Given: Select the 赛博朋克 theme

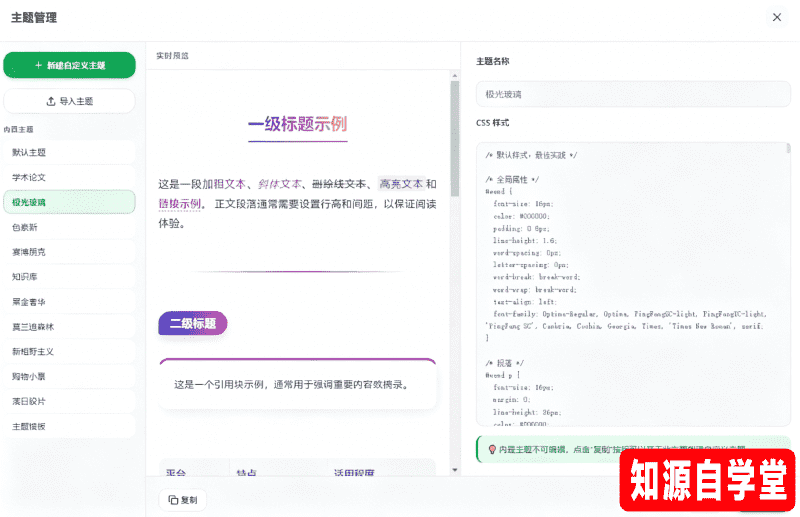Looking at the screenshot, I should coord(69,252).
